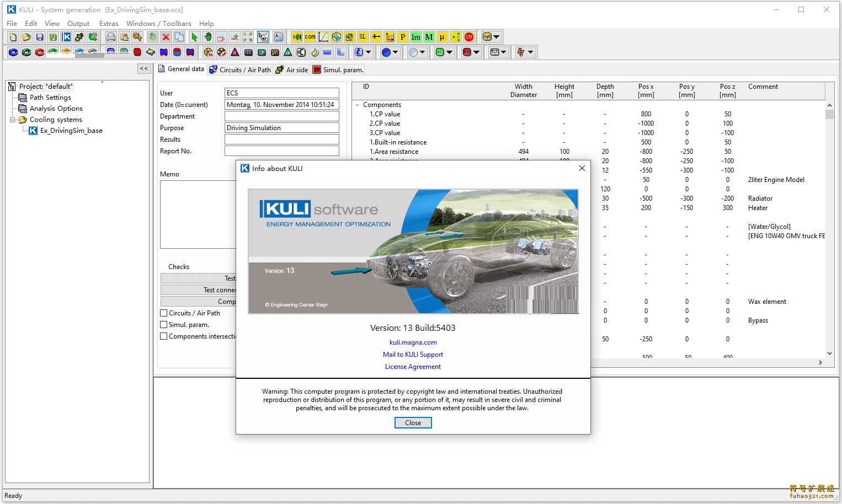842x504 pixels.
Task: Click the Department input field
Action: coord(282,116)
